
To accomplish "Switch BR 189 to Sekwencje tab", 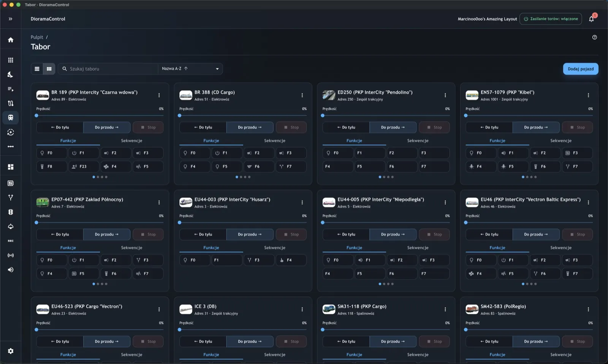I will tap(131, 141).
